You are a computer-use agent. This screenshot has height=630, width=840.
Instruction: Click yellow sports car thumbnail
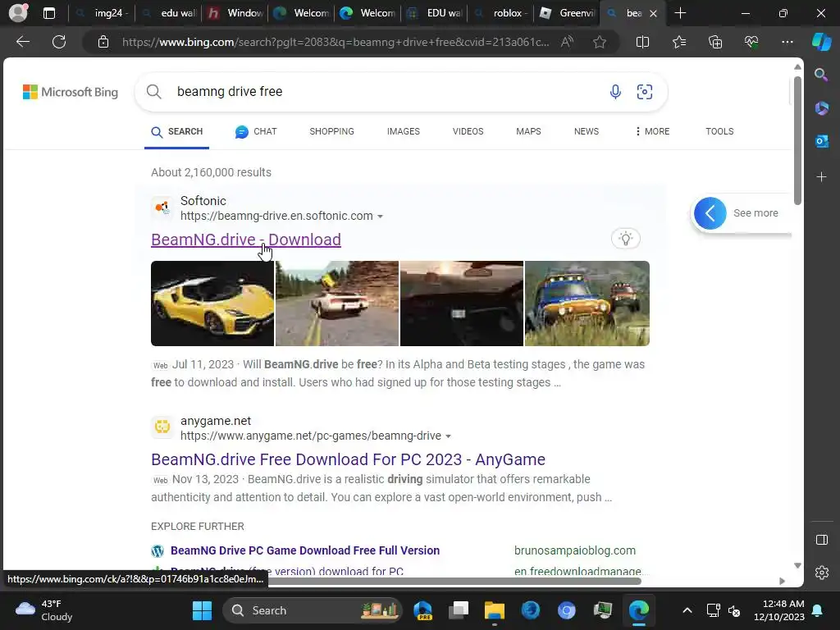pyautogui.click(x=212, y=304)
